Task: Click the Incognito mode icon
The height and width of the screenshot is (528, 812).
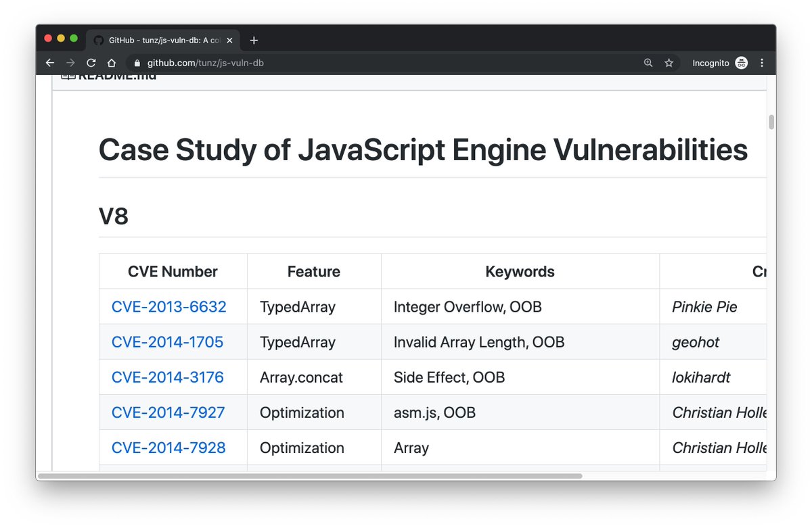Action: (x=742, y=63)
